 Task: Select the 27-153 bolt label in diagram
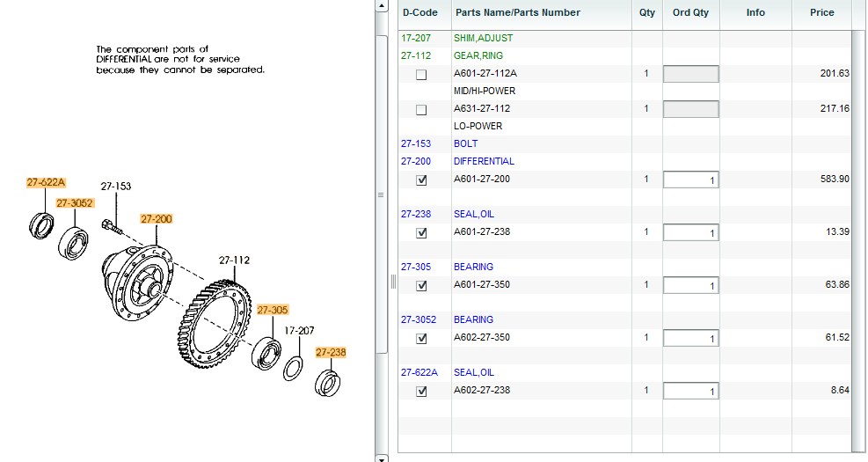pos(115,187)
